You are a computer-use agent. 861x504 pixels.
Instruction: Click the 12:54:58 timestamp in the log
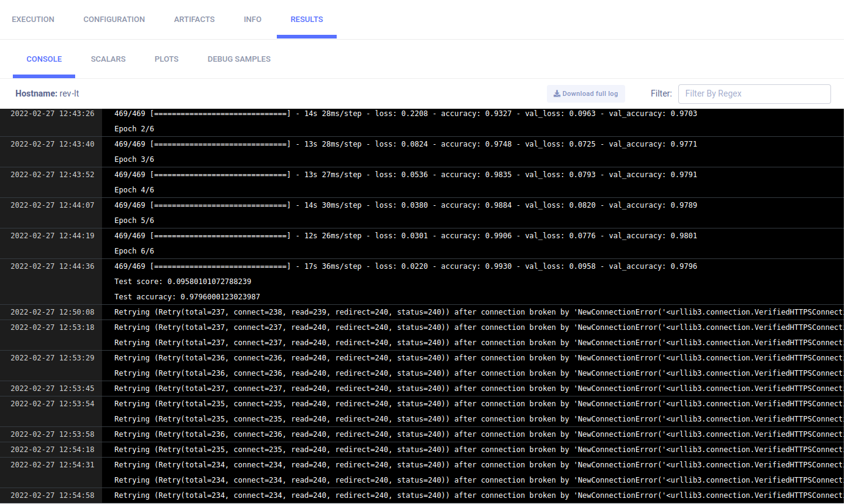pyautogui.click(x=53, y=495)
